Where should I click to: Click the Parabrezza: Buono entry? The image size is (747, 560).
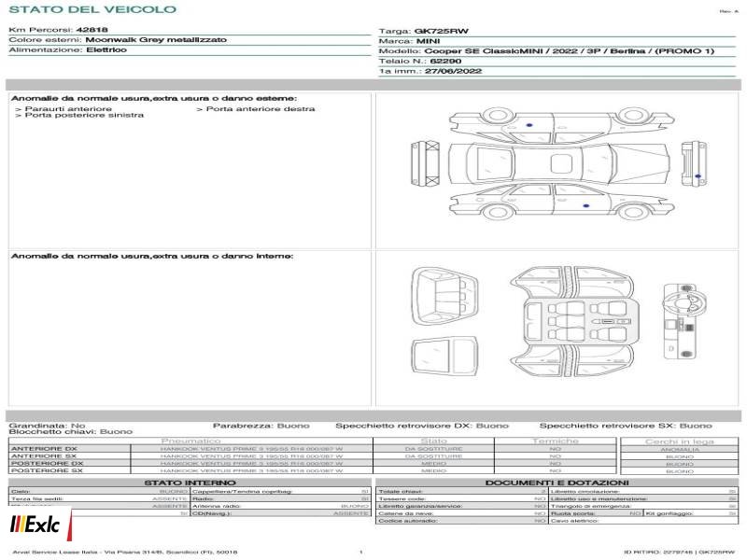pos(261,426)
